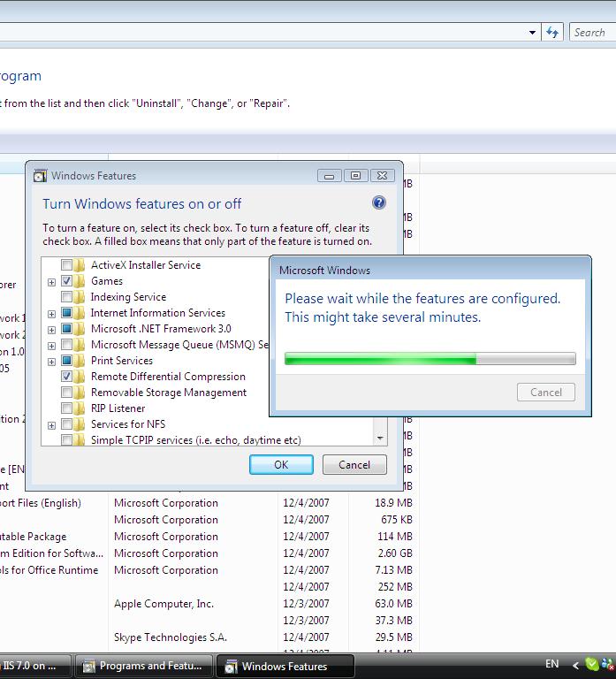Viewport: 616px width, 679px height.
Task: Open the help icon in Windows Features
Action: click(379, 202)
